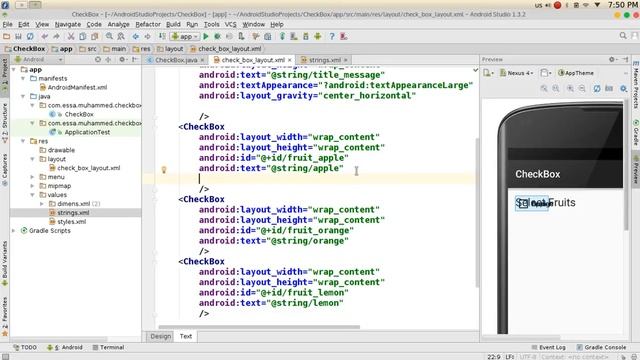This screenshot has height=360, width=640.
Task: Collapse the app module tree node
Action: 14,69
